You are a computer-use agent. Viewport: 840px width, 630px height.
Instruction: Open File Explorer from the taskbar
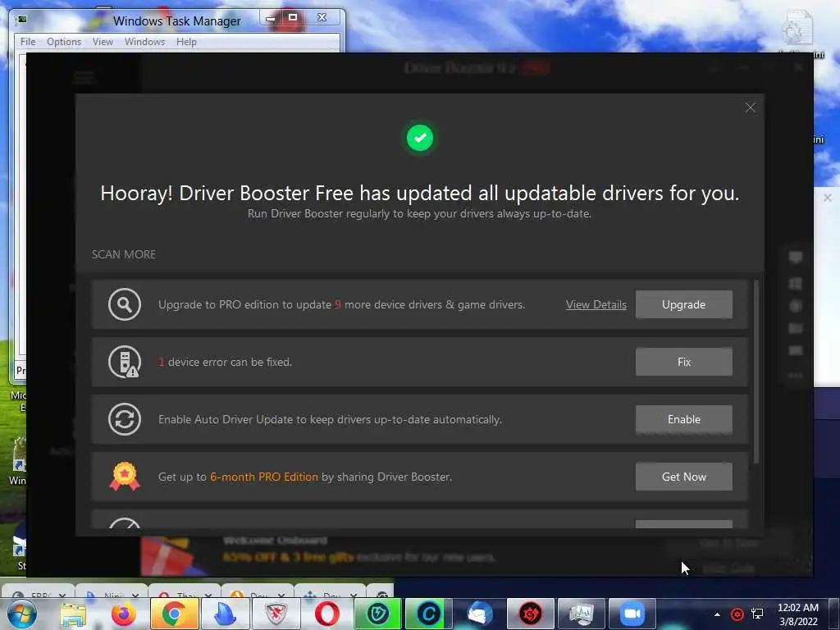click(x=72, y=614)
